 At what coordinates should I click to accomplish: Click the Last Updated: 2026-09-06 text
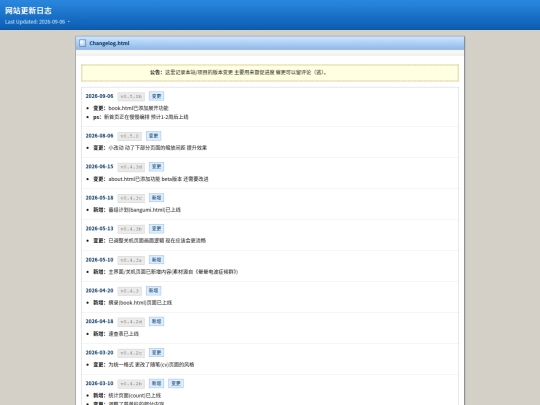35,22
